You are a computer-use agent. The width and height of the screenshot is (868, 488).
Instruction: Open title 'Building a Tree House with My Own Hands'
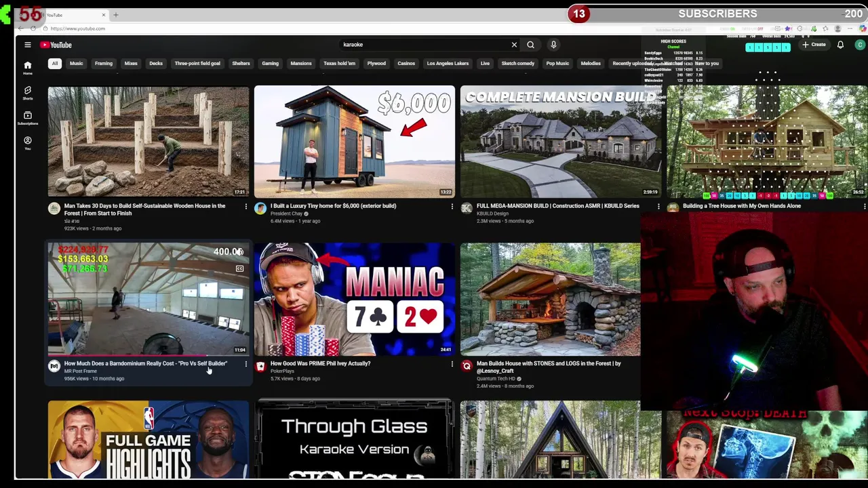click(x=742, y=206)
